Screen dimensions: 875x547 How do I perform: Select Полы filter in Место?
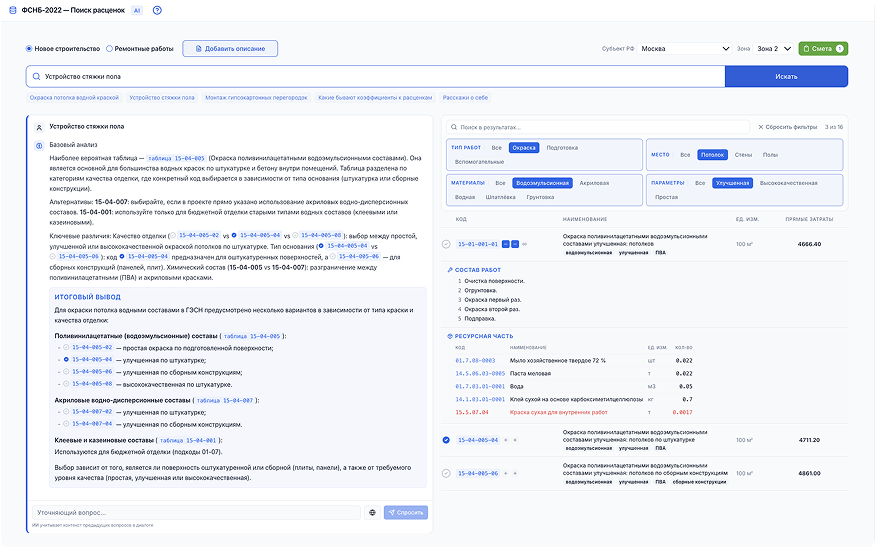pos(770,155)
